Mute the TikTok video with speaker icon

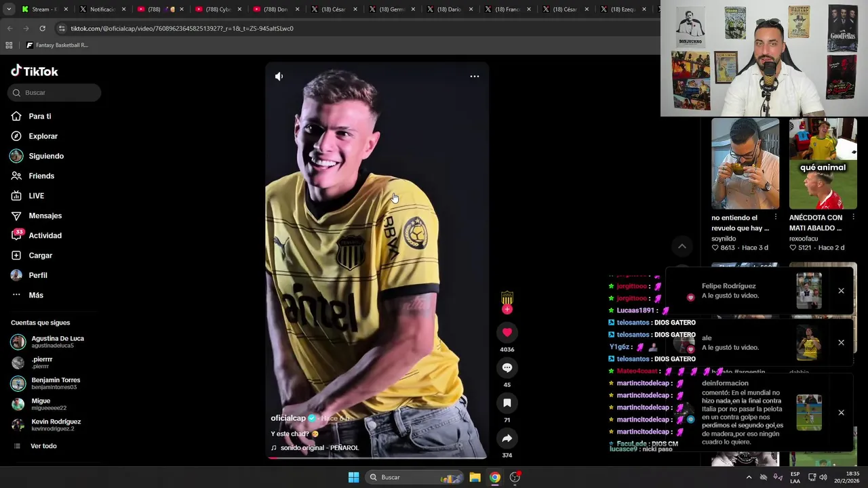[279, 77]
